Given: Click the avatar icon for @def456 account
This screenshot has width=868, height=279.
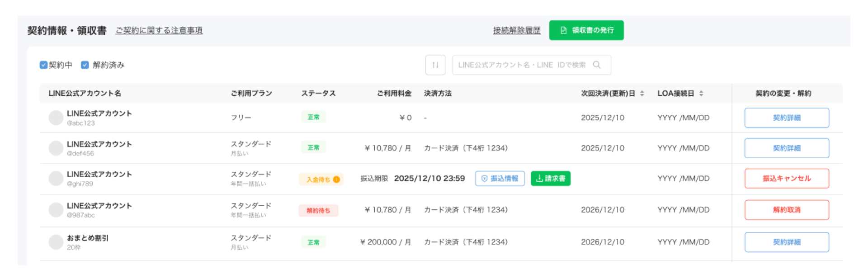Looking at the screenshot, I should [56, 148].
